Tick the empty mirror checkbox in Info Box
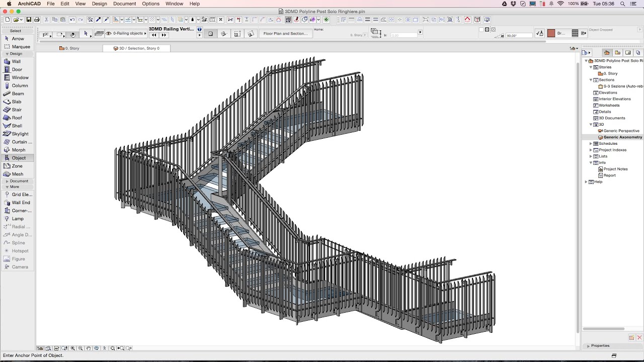 click(481, 30)
